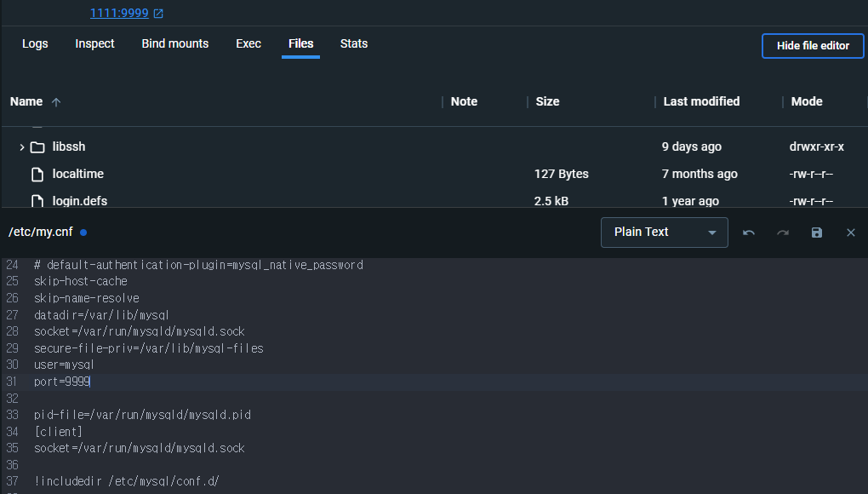Viewport: 868px width, 494px height.
Task: Click line number 24 in the gutter
Action: tap(12, 265)
